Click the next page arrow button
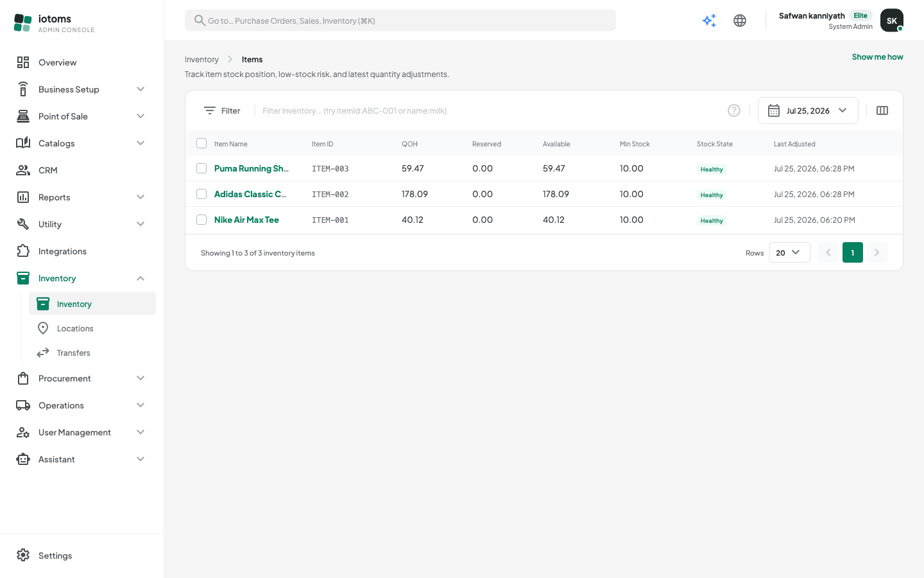 pyautogui.click(x=877, y=252)
